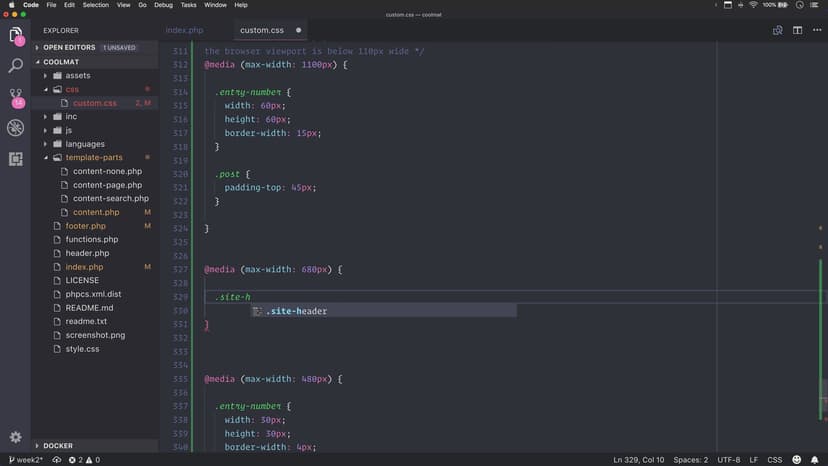Image resolution: width=828 pixels, height=466 pixels.
Task: Expand the assets folder
Action: tap(77, 75)
